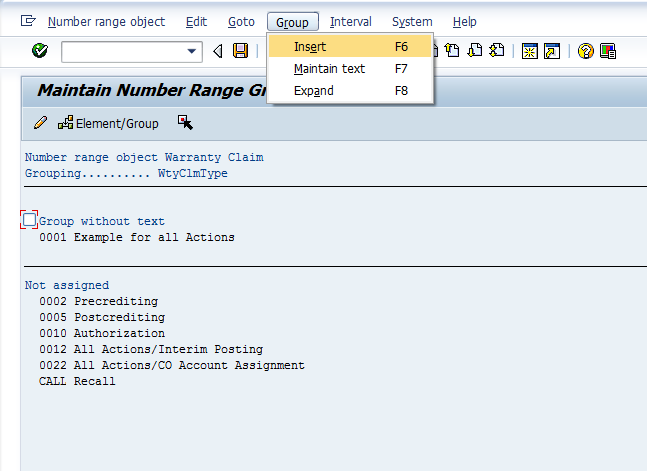Click the menu window icon left of Number range object

coord(28,21)
